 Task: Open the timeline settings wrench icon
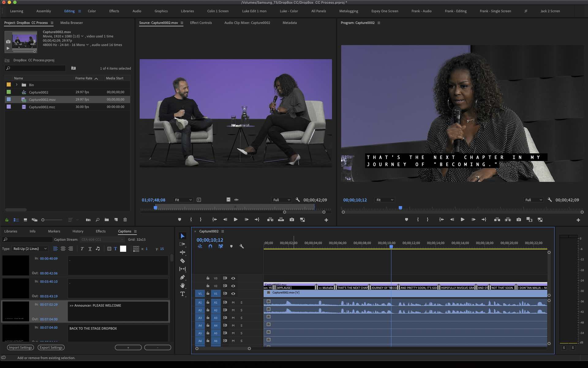coord(242,246)
